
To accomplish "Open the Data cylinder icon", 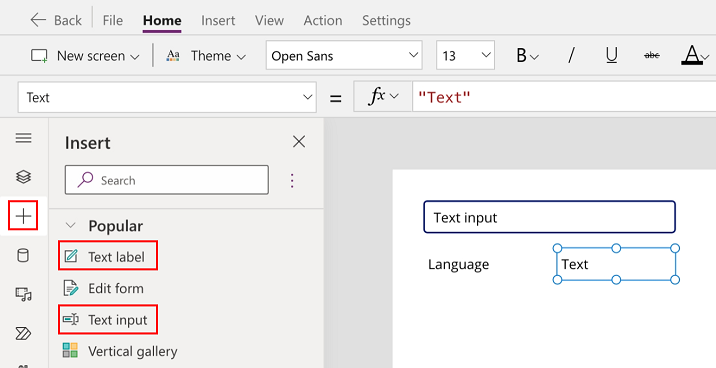I will click(23, 255).
